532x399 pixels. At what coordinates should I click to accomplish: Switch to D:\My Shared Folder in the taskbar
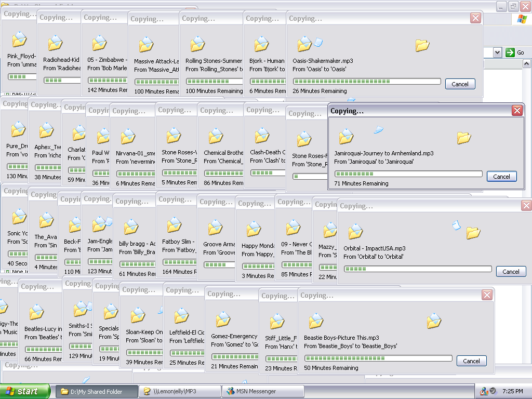[96, 392]
